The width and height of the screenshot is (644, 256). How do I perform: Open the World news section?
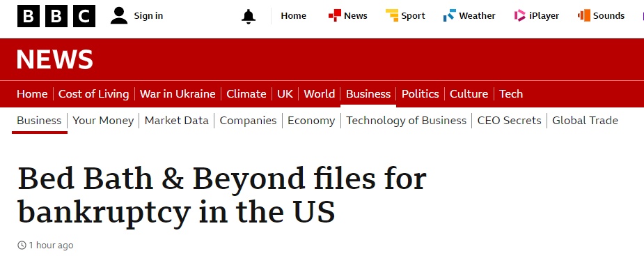click(x=319, y=94)
